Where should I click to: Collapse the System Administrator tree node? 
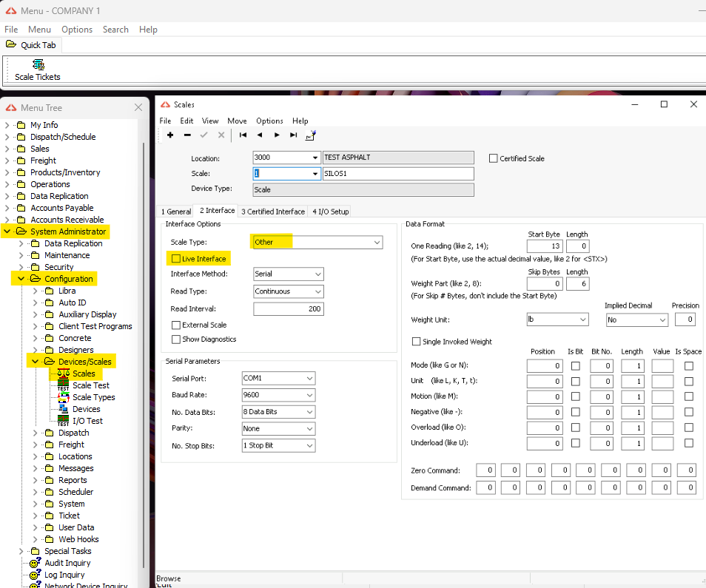(x=7, y=232)
